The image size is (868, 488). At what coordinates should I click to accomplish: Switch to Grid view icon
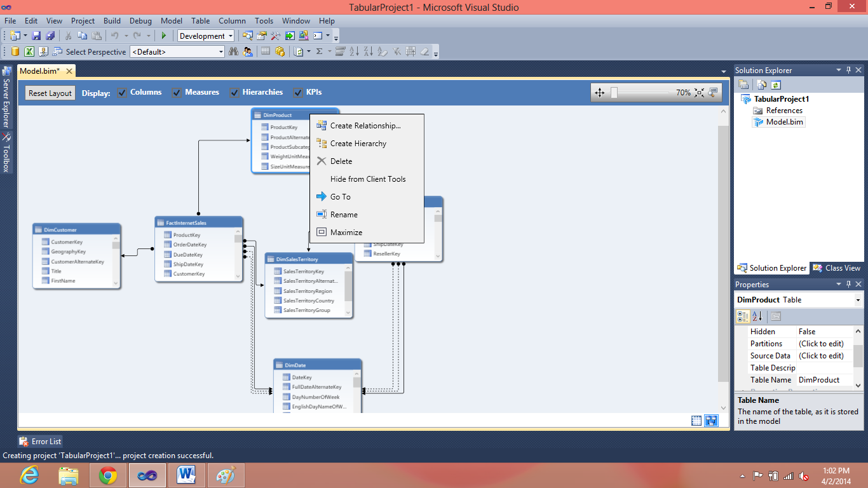pyautogui.click(x=696, y=421)
